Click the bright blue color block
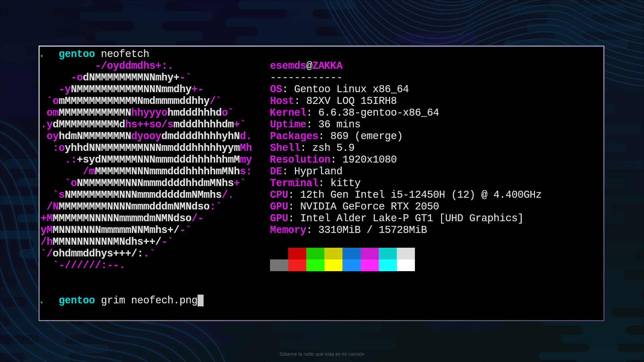Viewport: 644px width, 362px height. (351, 265)
